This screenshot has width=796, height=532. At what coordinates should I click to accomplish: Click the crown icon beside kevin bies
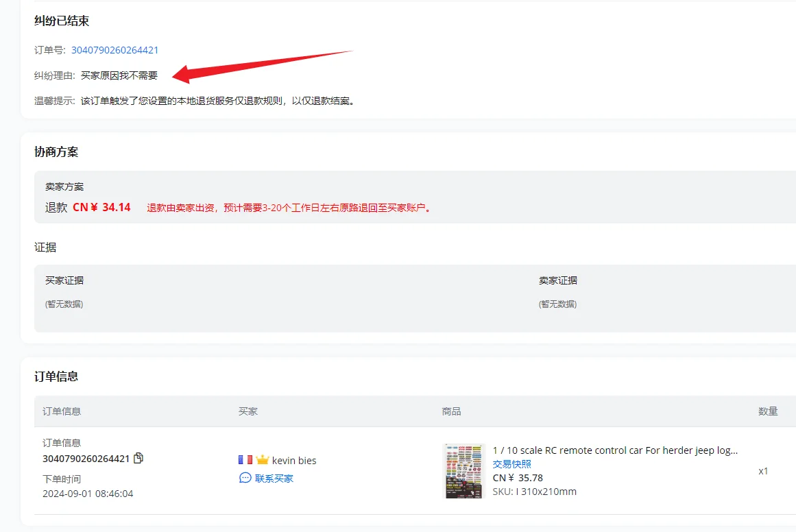click(x=262, y=459)
